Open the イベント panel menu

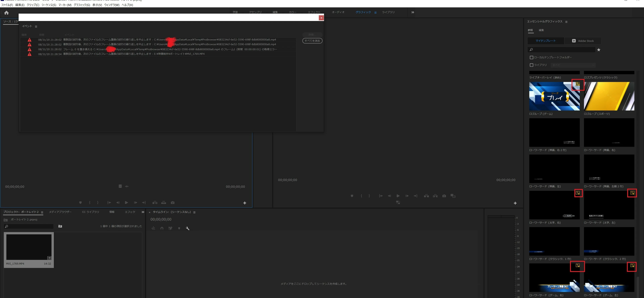click(36, 27)
